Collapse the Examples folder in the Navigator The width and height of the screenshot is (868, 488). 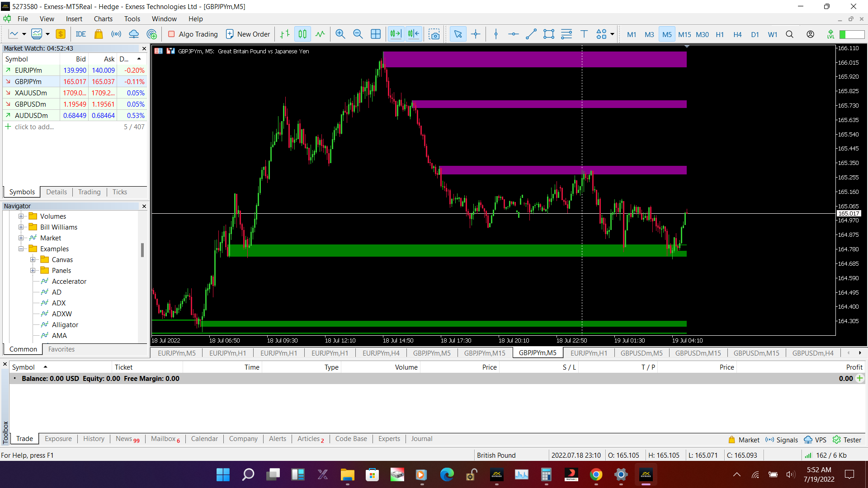[x=21, y=249]
